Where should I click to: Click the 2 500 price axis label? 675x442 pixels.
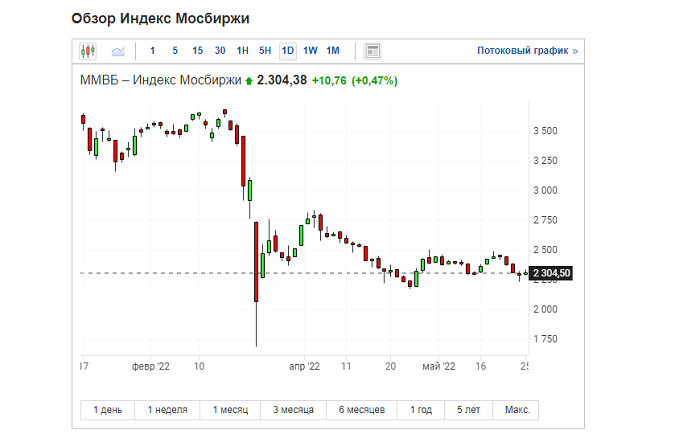pyautogui.click(x=545, y=250)
